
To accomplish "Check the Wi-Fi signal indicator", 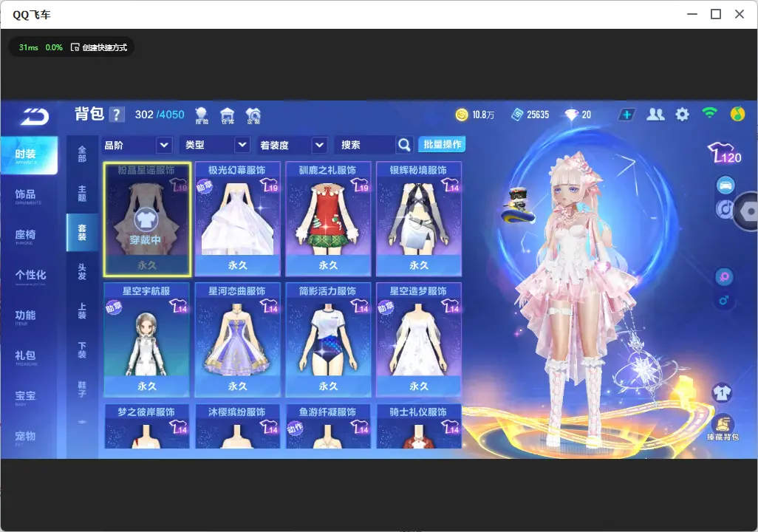I will pyautogui.click(x=709, y=113).
